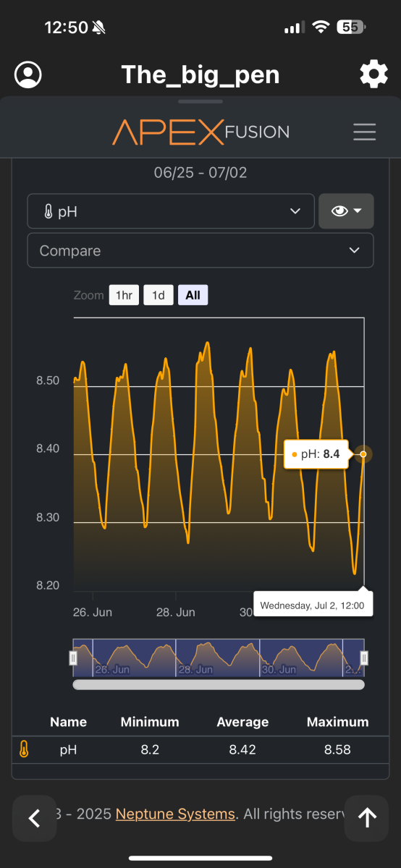Open the Neptune Systems link

point(175,814)
